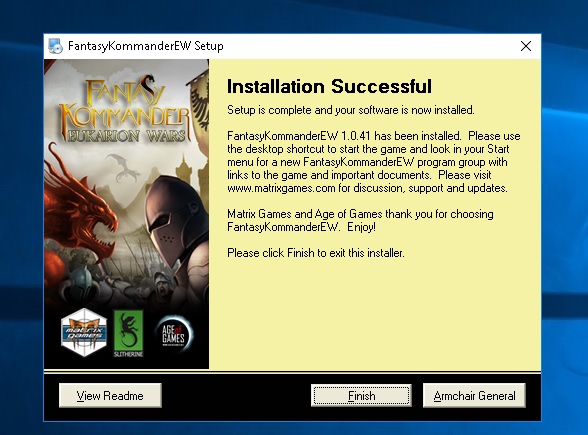Click 'Matrix Games and Age of Games thank' line
The image size is (588, 435).
coord(360,214)
